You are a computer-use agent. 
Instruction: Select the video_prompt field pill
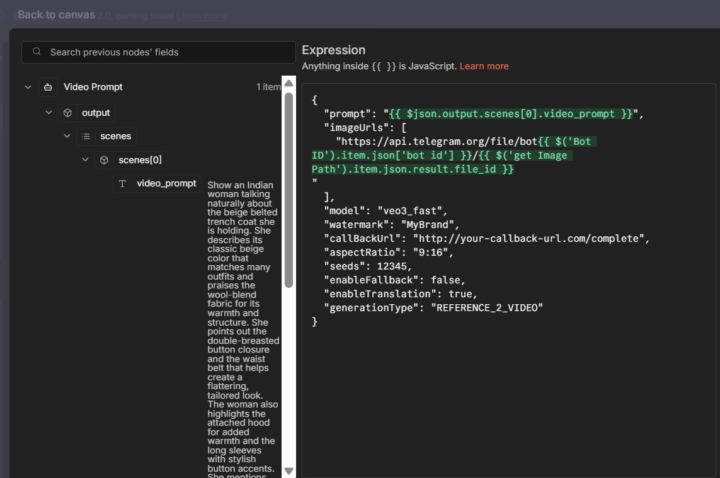(x=166, y=184)
